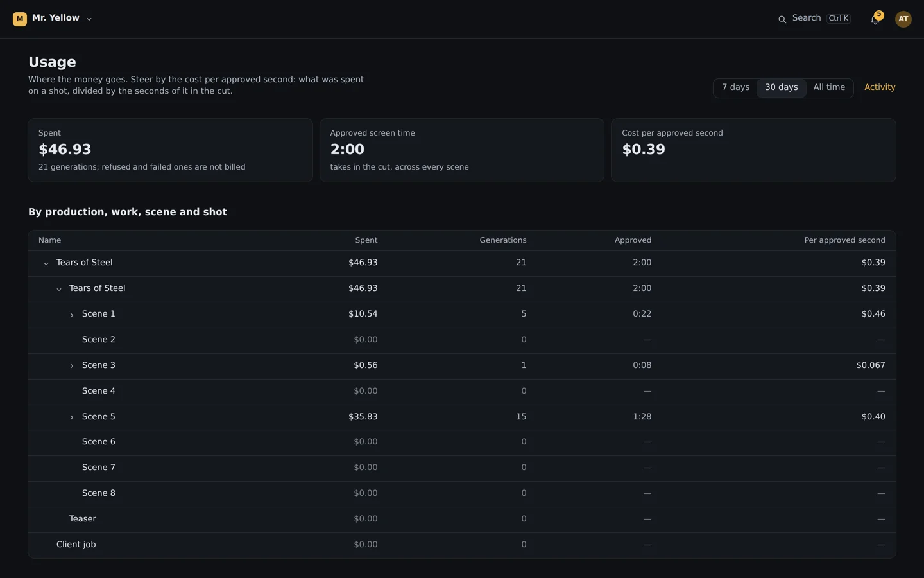This screenshot has height=578, width=924.
Task: Open the Activity link
Action: (x=880, y=87)
